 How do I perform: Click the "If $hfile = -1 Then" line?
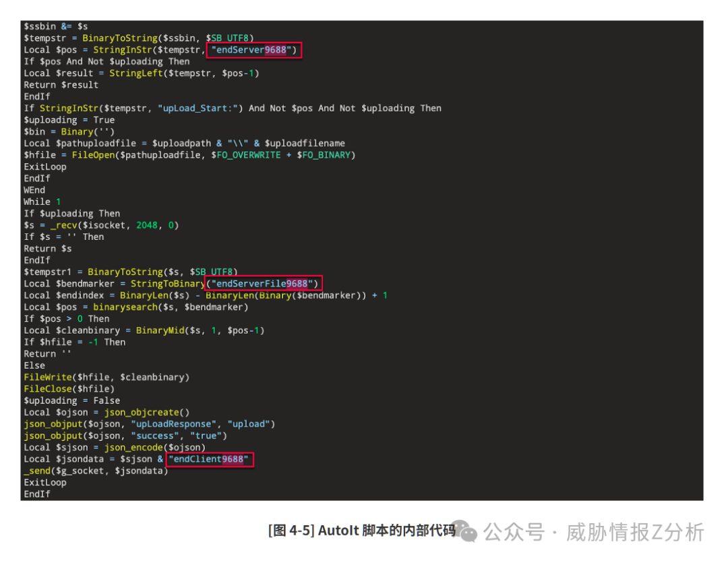point(75,343)
